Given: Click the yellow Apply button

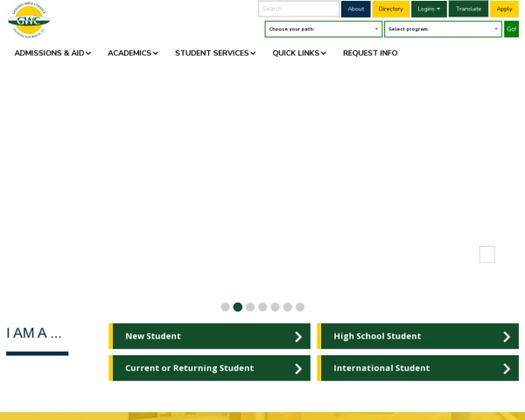Looking at the screenshot, I should [504, 9].
